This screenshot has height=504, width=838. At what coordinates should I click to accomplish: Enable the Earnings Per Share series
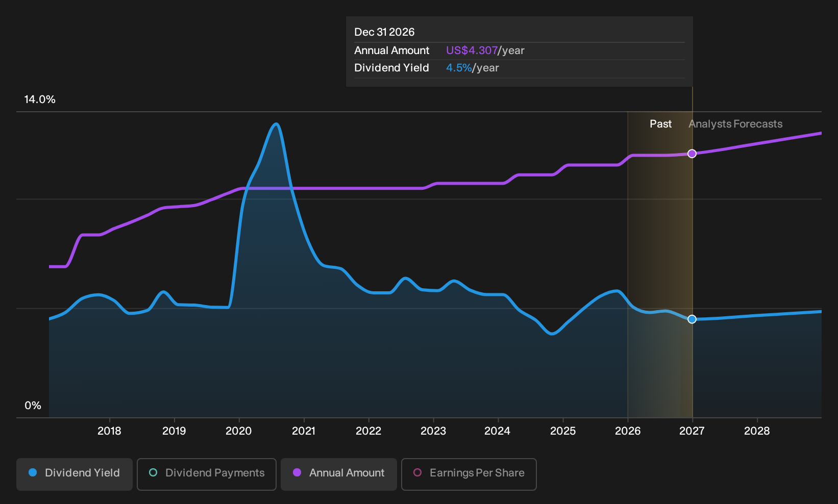pyautogui.click(x=469, y=474)
